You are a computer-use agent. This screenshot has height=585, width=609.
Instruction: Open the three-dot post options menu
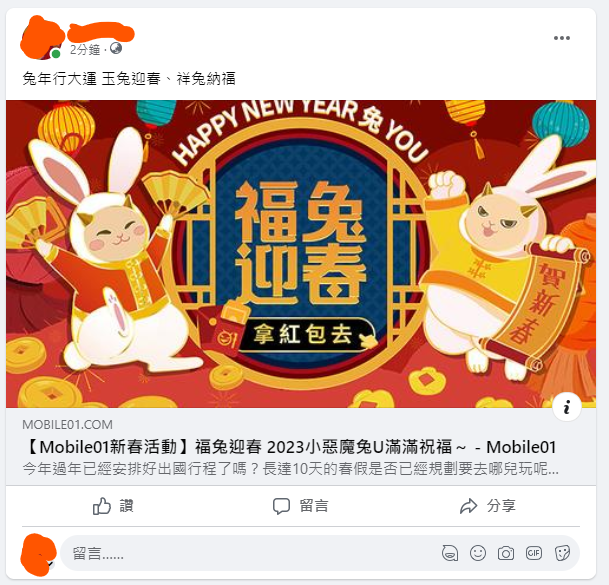point(562,38)
